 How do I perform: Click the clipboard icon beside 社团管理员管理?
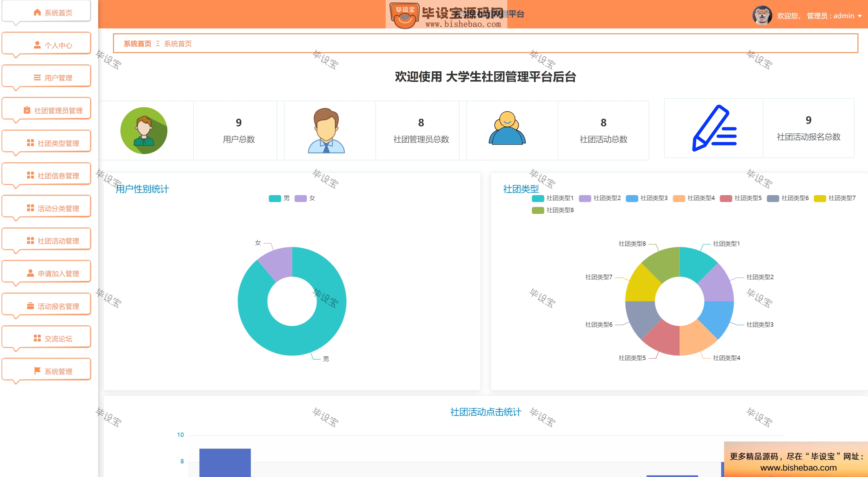(27, 110)
